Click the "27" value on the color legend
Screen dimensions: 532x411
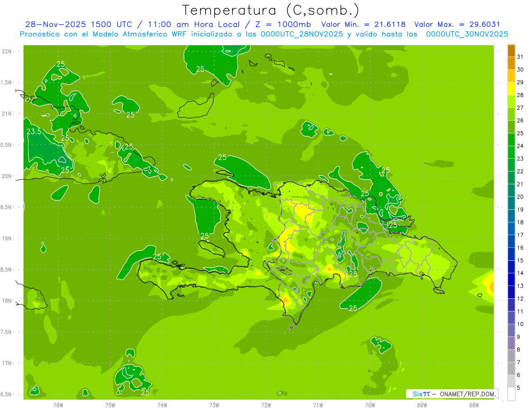point(520,108)
